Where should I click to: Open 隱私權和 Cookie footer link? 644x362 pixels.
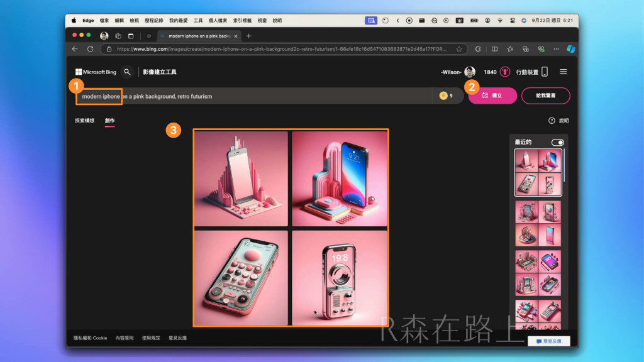(90, 337)
